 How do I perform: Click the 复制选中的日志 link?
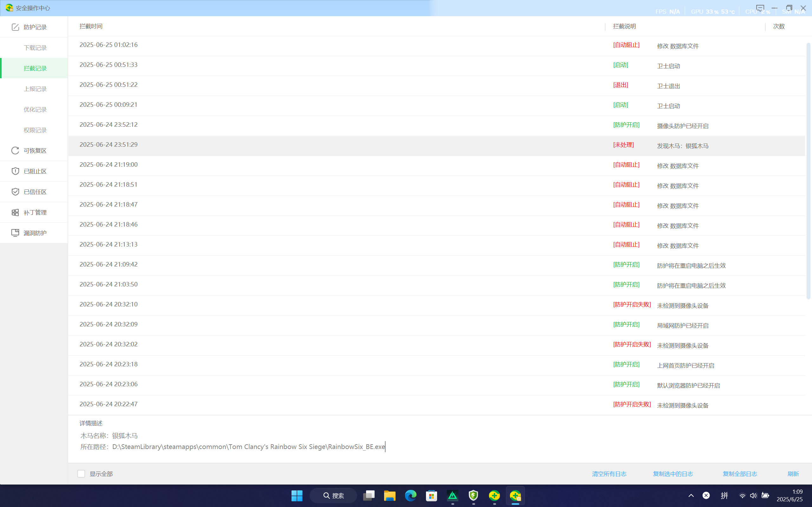(x=673, y=473)
